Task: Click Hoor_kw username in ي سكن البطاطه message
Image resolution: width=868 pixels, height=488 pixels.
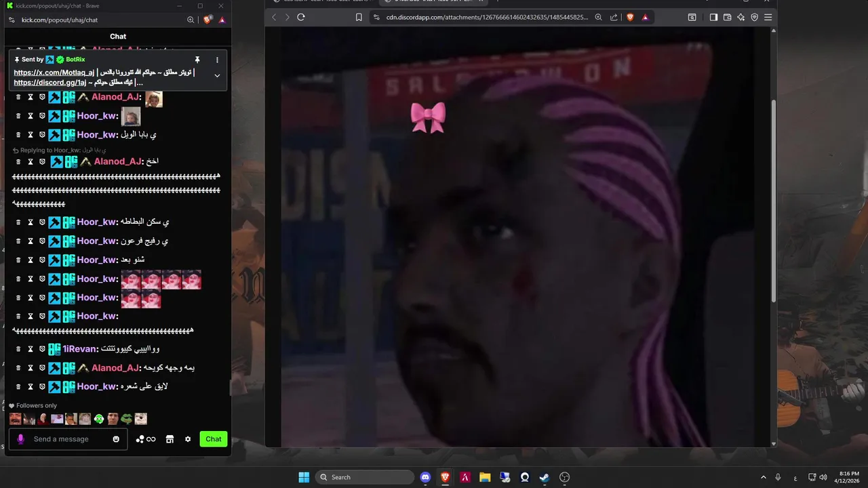Action: (97, 222)
